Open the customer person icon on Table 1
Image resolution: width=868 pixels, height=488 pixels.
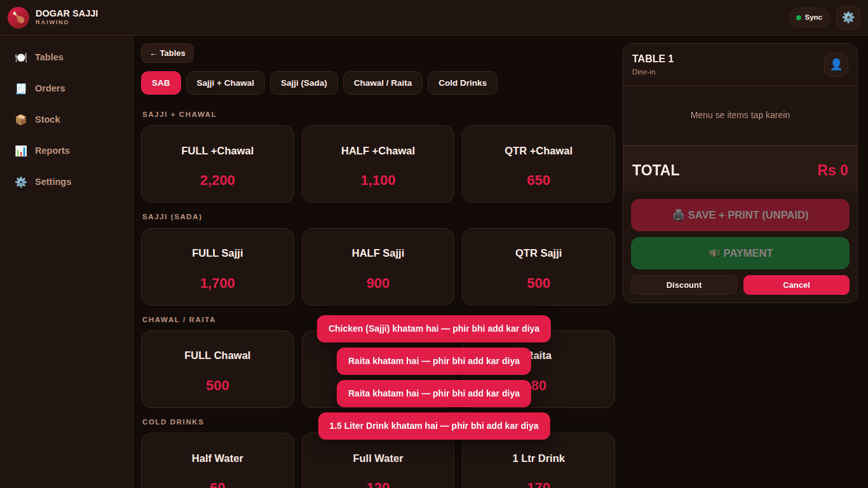point(836,65)
